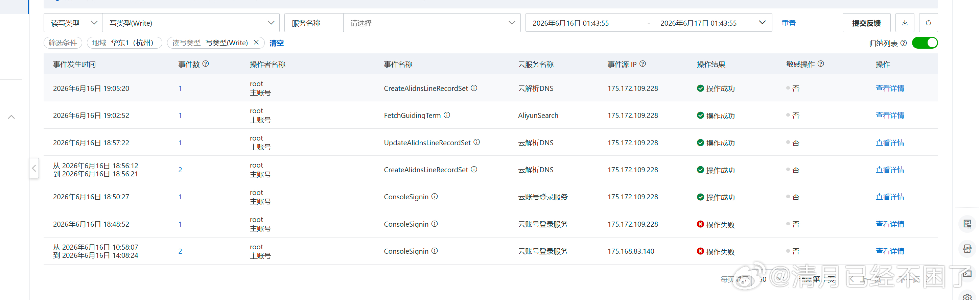Click help icon next to 敏感操作 header
Viewport: 980px width, 300px height.
click(821, 64)
